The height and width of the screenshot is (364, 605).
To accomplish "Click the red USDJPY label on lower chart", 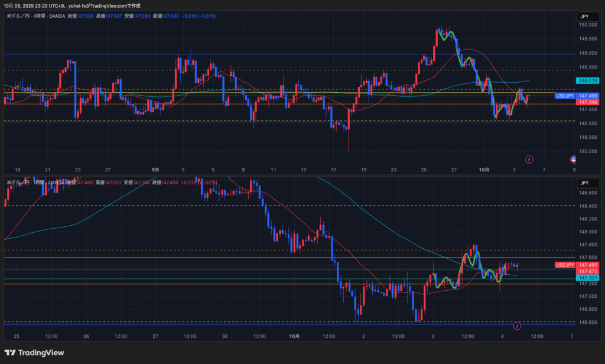I will tap(565, 265).
